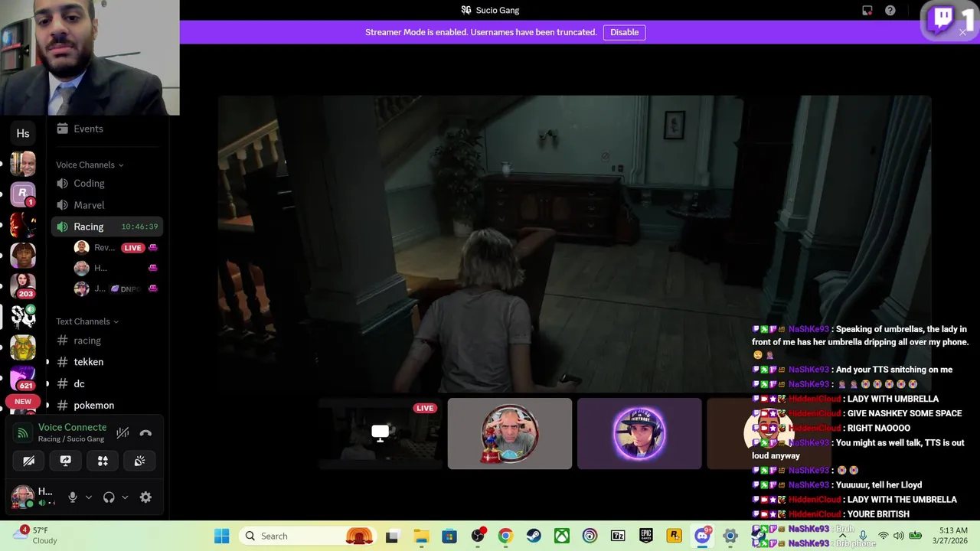
Task: Select the J... user with DNP tag
Action: coord(100,289)
